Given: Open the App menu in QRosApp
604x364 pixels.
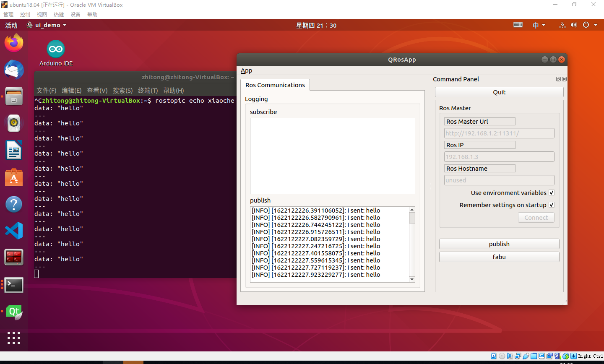Looking at the screenshot, I should [246, 70].
